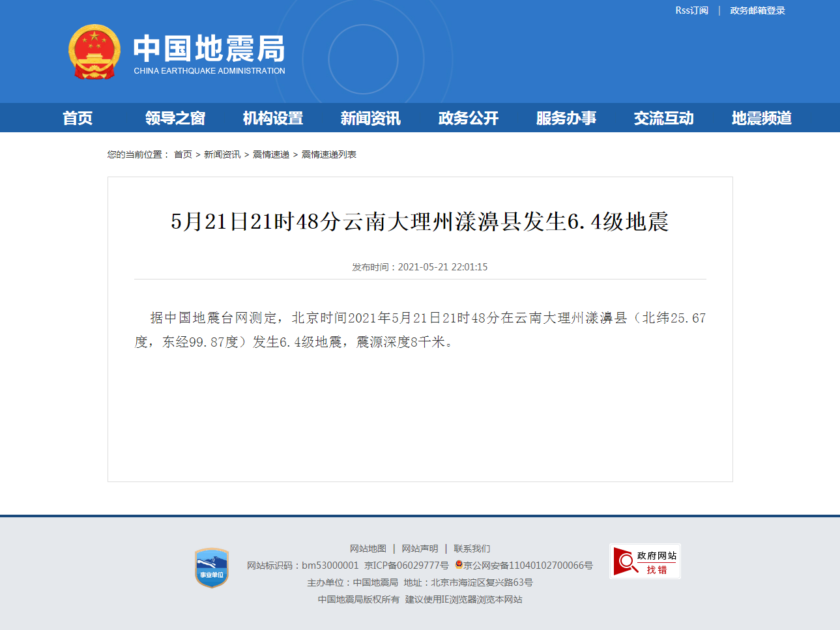Click the 中国地震局版权所有 footer text
Screen dimensions: 840x630
[x=358, y=599]
